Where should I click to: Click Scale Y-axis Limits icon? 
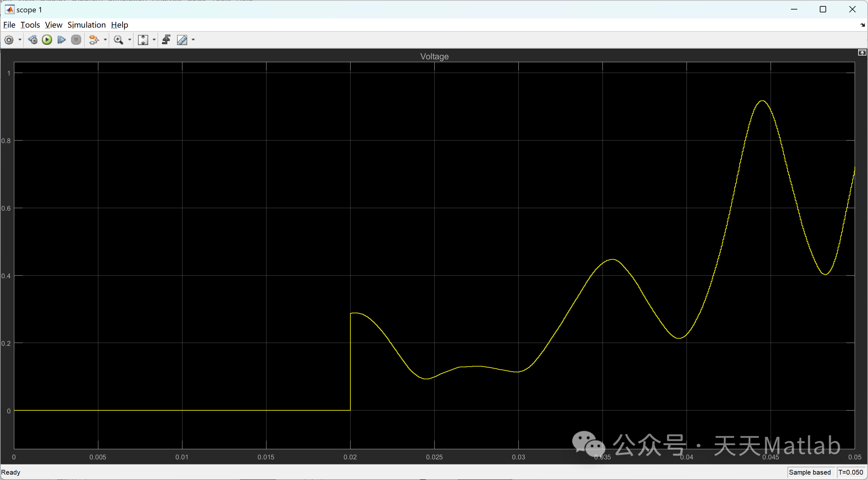(143, 40)
